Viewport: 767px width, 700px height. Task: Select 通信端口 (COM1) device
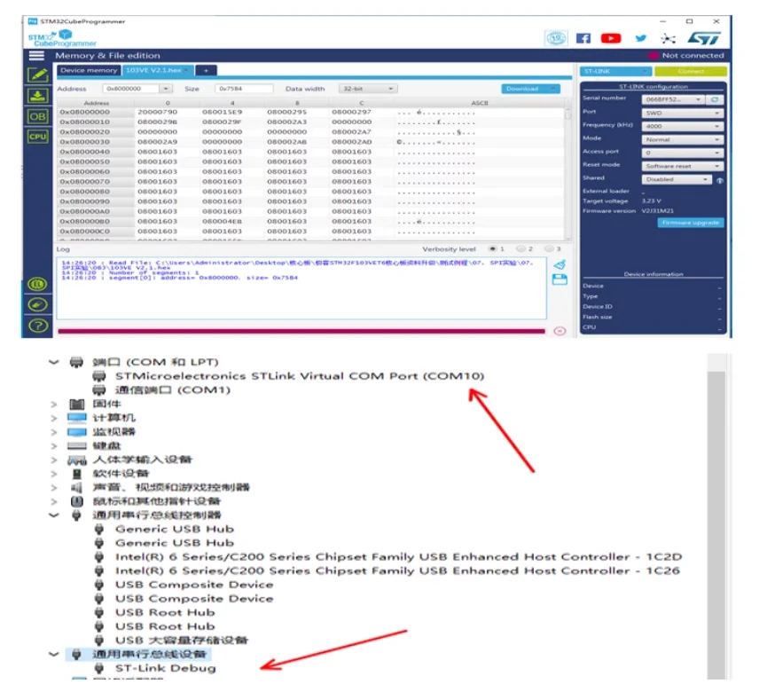(172, 390)
